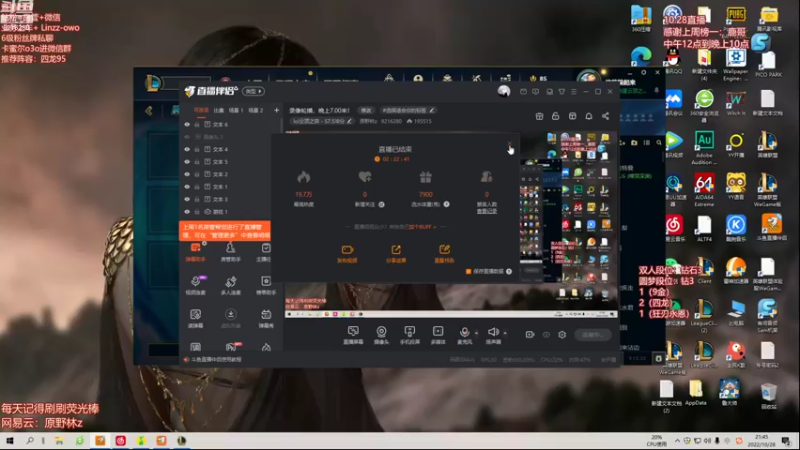Open AIDA64 Extreme desktop icon
The width and height of the screenshot is (800, 450).
pyautogui.click(x=704, y=190)
